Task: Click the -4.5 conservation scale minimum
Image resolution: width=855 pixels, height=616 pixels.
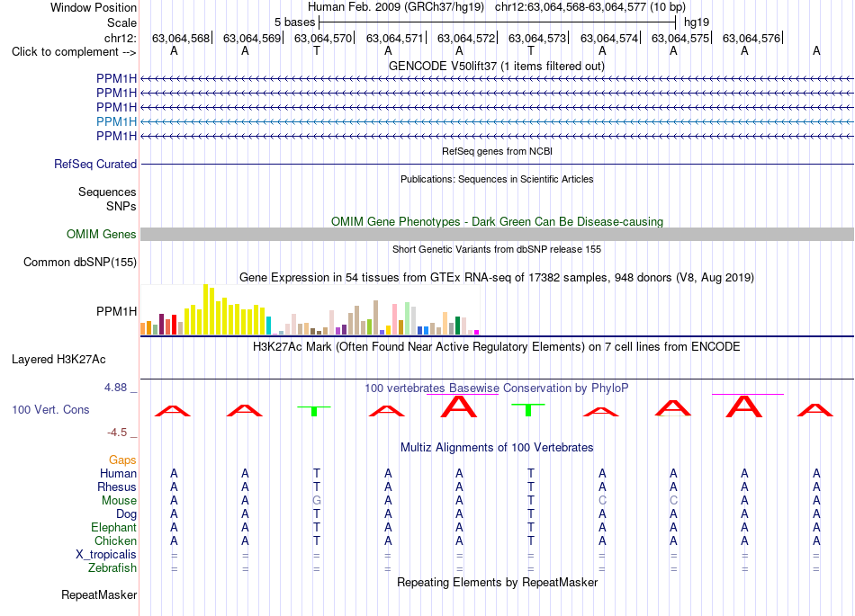Action: [x=117, y=433]
